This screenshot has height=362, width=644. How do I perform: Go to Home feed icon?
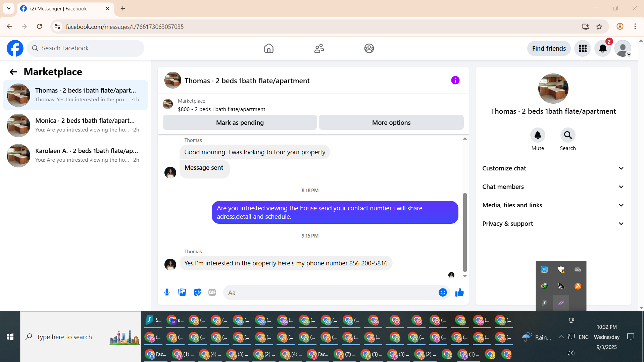point(268,48)
